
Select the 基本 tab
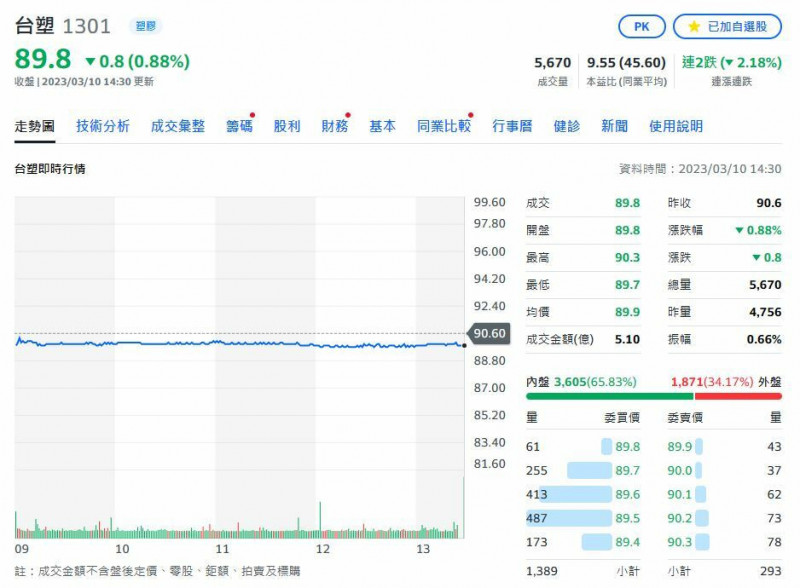point(382,126)
